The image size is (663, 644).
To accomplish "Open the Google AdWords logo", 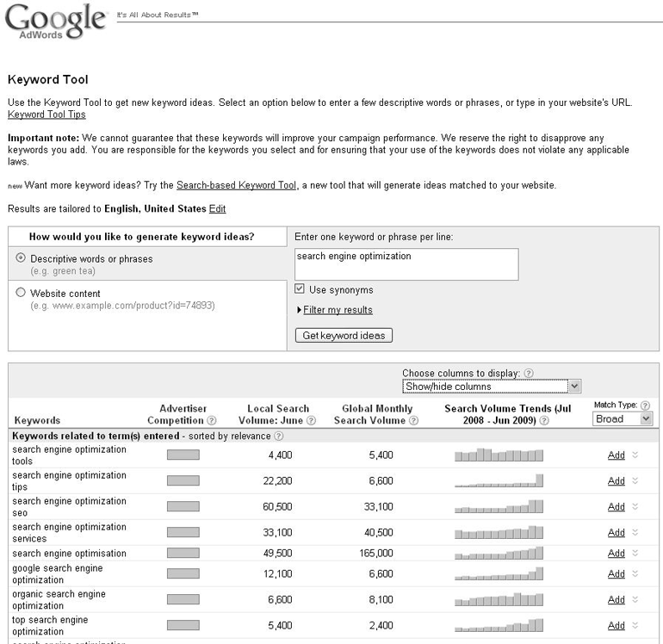I will [55, 22].
